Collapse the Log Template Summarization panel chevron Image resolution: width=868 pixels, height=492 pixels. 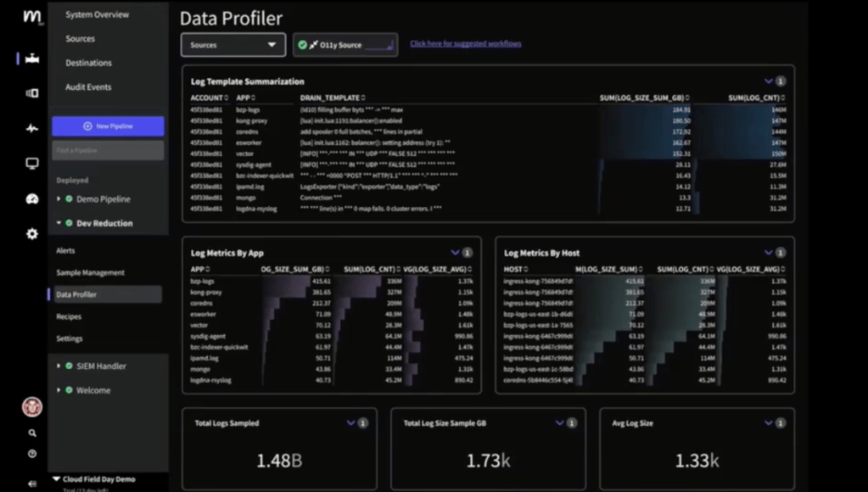coord(769,81)
